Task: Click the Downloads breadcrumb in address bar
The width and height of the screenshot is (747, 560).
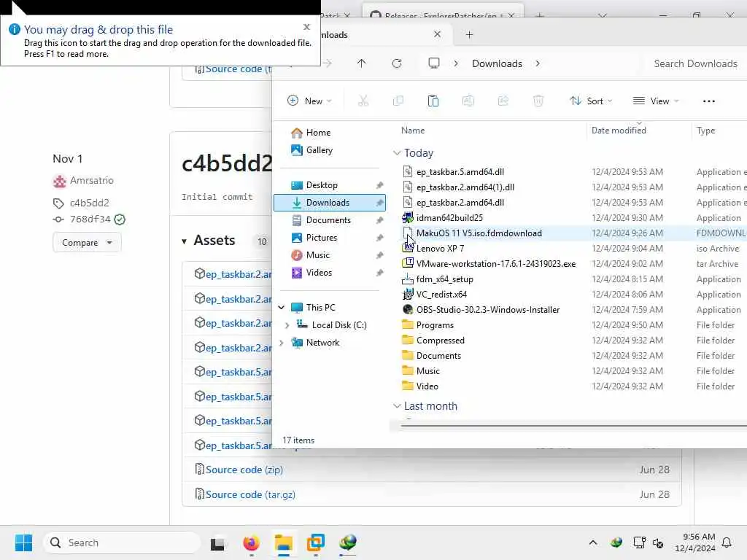Action: coord(497,63)
